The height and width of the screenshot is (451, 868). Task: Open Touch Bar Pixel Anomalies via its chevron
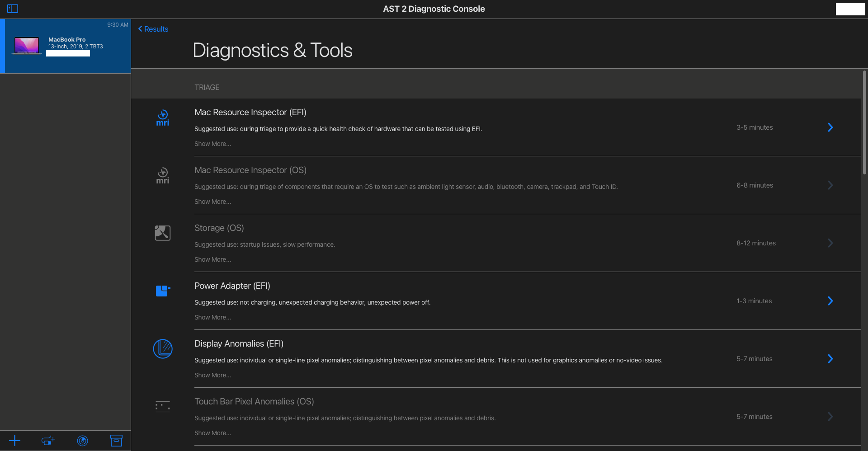pyautogui.click(x=830, y=416)
